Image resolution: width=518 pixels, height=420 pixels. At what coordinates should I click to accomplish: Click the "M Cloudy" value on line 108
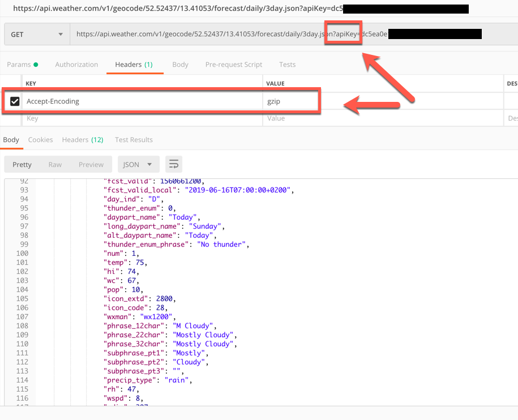192,326
